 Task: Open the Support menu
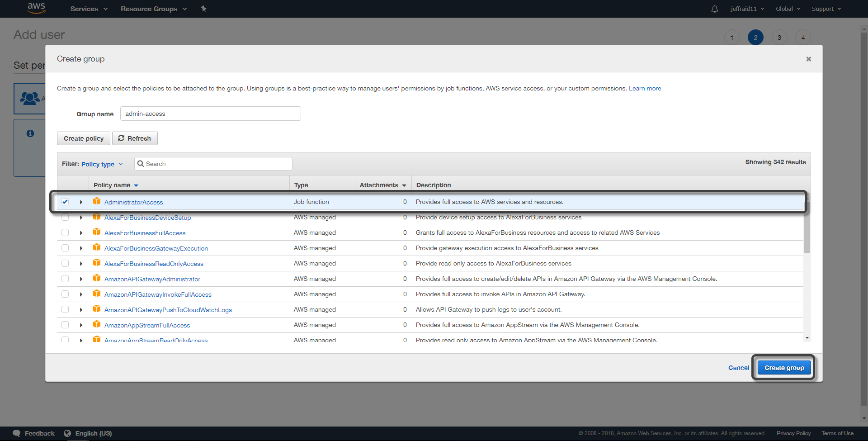coord(826,9)
